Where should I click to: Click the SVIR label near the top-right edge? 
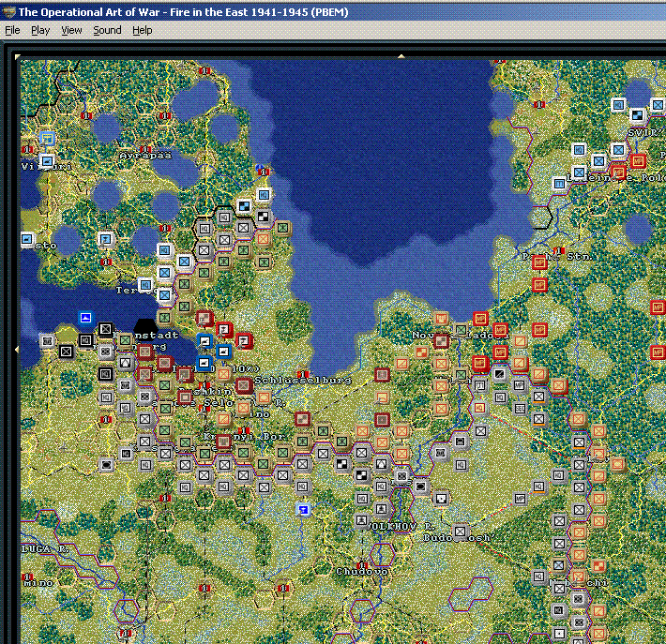[x=645, y=132]
